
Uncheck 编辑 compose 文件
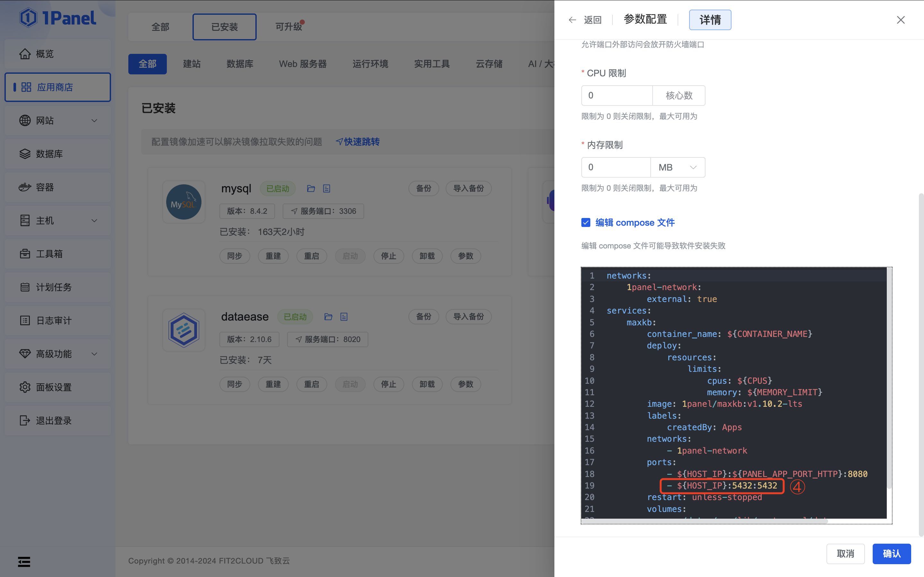tap(586, 222)
